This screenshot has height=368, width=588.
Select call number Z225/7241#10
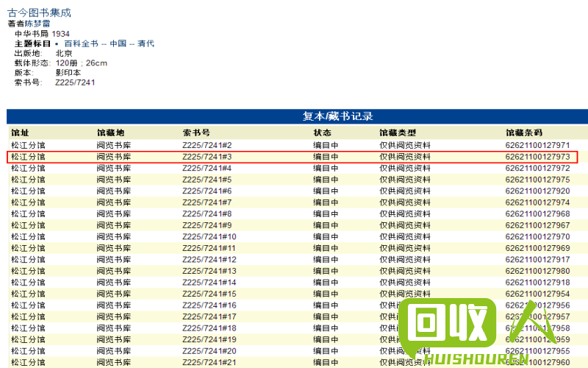click(209, 236)
